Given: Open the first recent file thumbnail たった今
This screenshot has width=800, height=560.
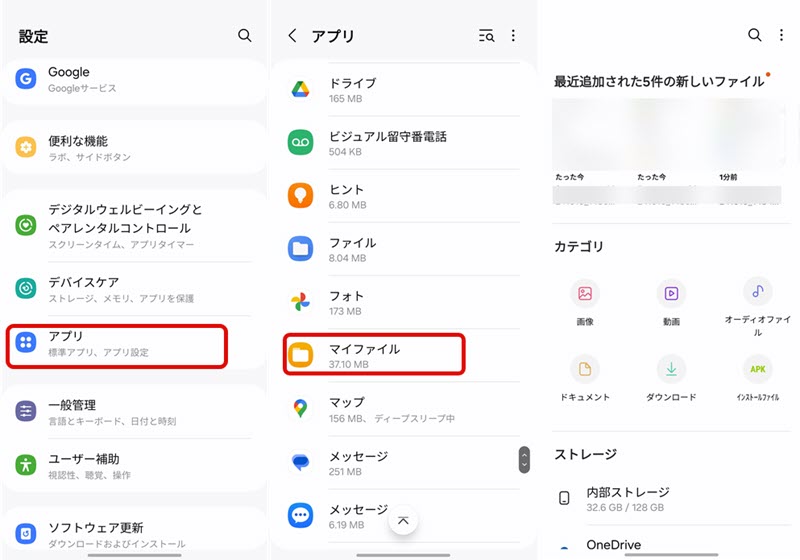Looking at the screenshot, I should (x=592, y=137).
